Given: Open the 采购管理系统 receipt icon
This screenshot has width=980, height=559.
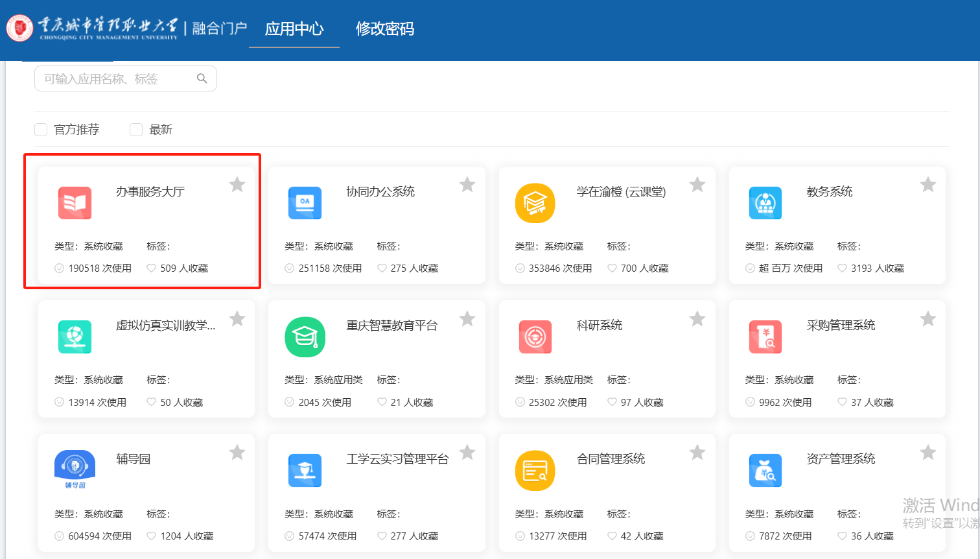Looking at the screenshot, I should 765,337.
